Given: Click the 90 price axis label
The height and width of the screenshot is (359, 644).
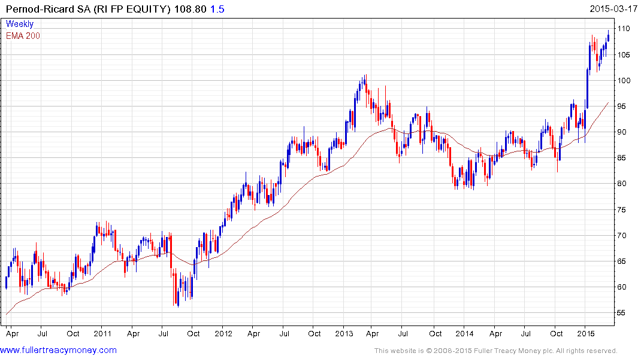Looking at the screenshot, I should coord(622,132).
